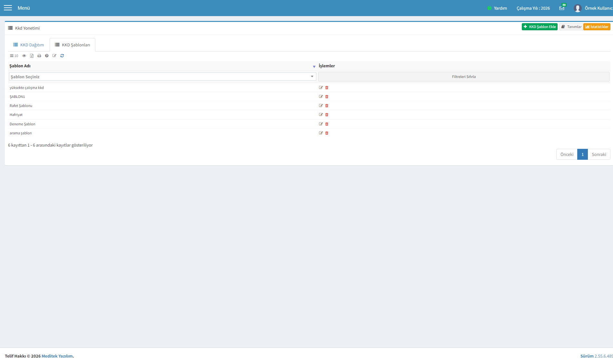Edit the Deneme Şablon template

(321, 124)
